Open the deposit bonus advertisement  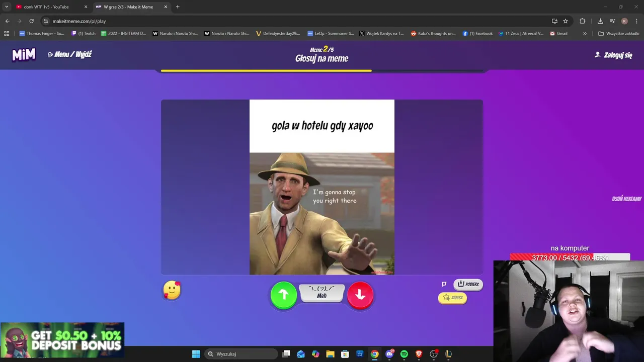(x=62, y=340)
